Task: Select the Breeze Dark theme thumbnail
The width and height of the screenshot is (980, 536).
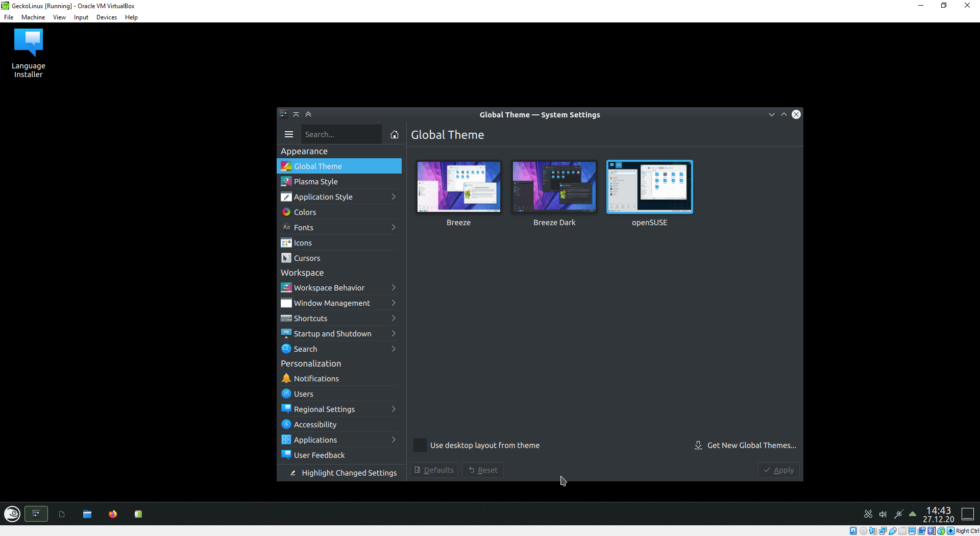Action: pyautogui.click(x=554, y=187)
